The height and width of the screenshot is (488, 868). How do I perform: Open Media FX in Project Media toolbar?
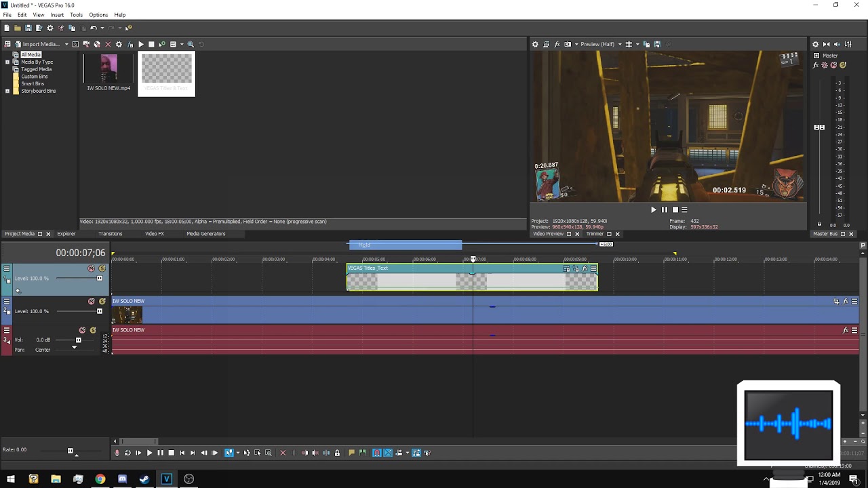coord(130,44)
